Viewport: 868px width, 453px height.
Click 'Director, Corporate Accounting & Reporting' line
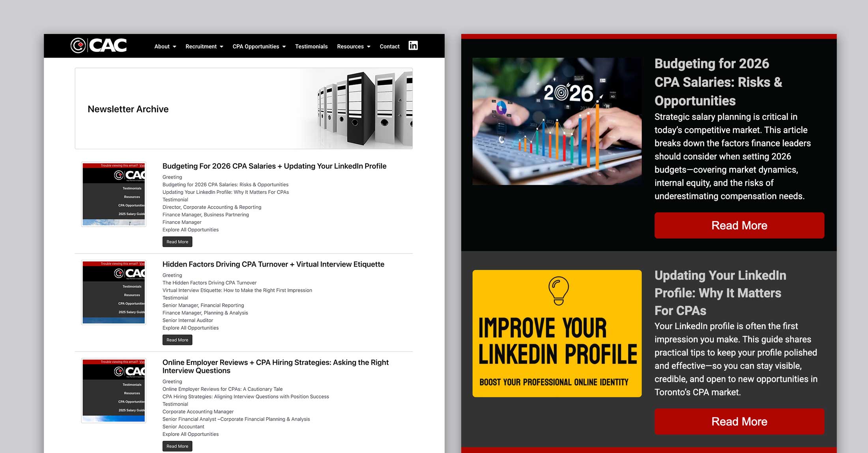[212, 207]
